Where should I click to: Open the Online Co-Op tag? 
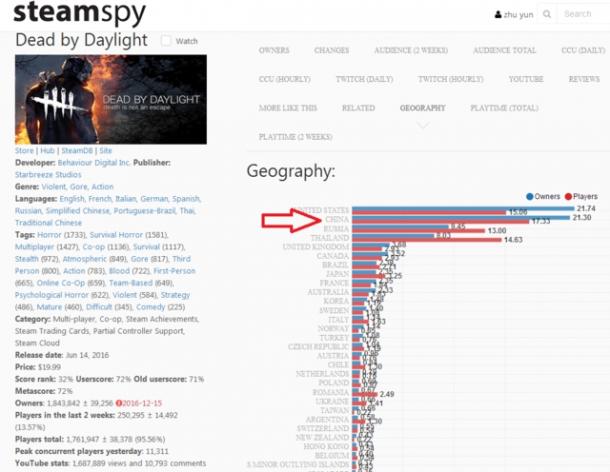pyautogui.click(x=61, y=283)
